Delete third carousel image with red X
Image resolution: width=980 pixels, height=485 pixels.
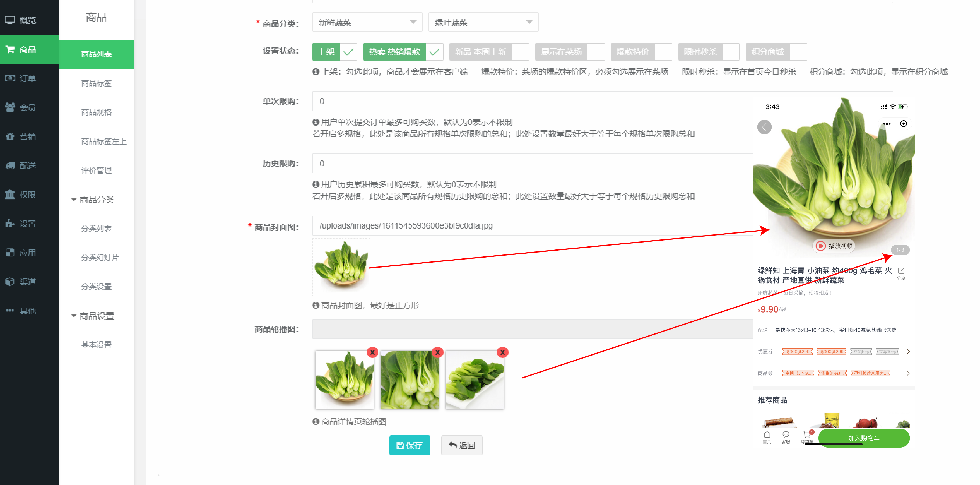502,352
